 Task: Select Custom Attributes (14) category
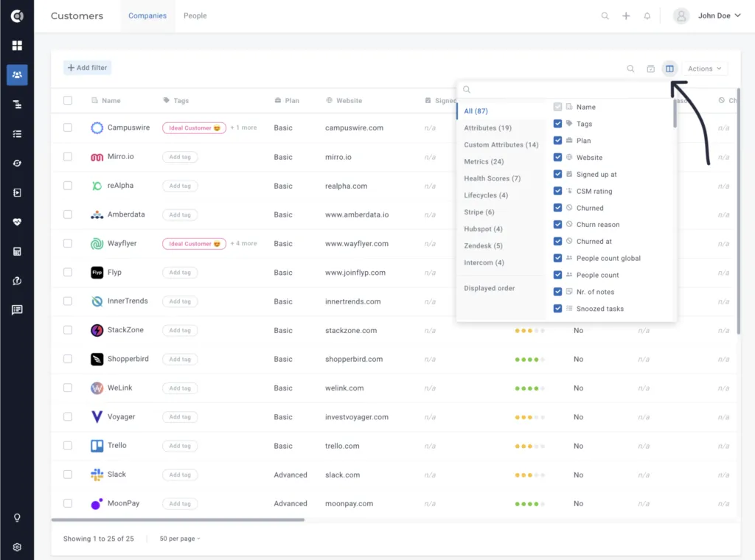coord(501,145)
